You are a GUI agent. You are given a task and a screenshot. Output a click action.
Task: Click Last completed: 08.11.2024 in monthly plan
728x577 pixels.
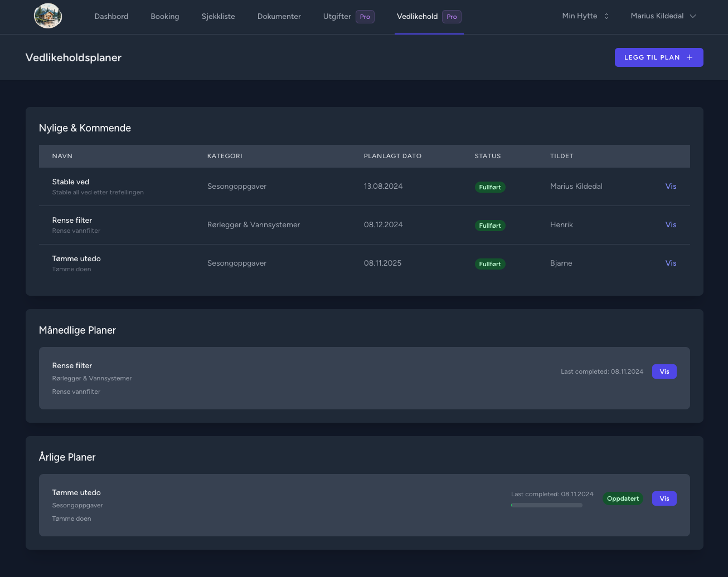point(602,371)
